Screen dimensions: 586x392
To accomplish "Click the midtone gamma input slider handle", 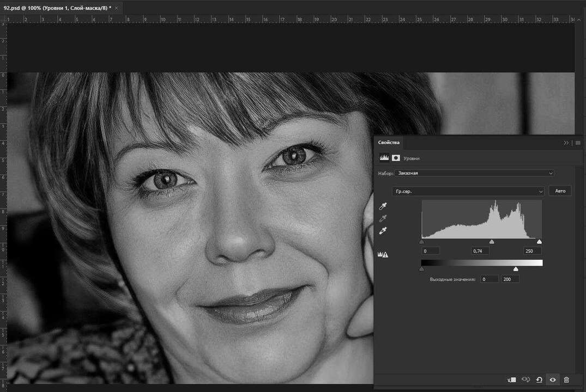I will [x=492, y=242].
